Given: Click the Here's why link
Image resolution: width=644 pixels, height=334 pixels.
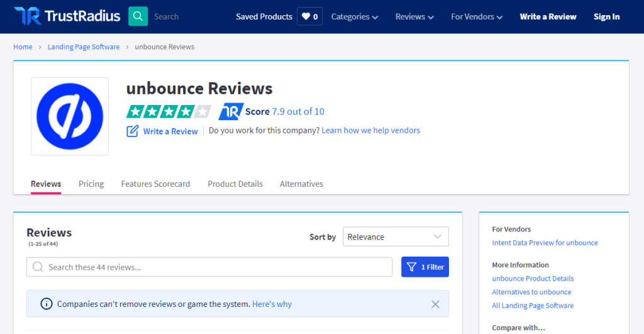Looking at the screenshot, I should tap(272, 304).
